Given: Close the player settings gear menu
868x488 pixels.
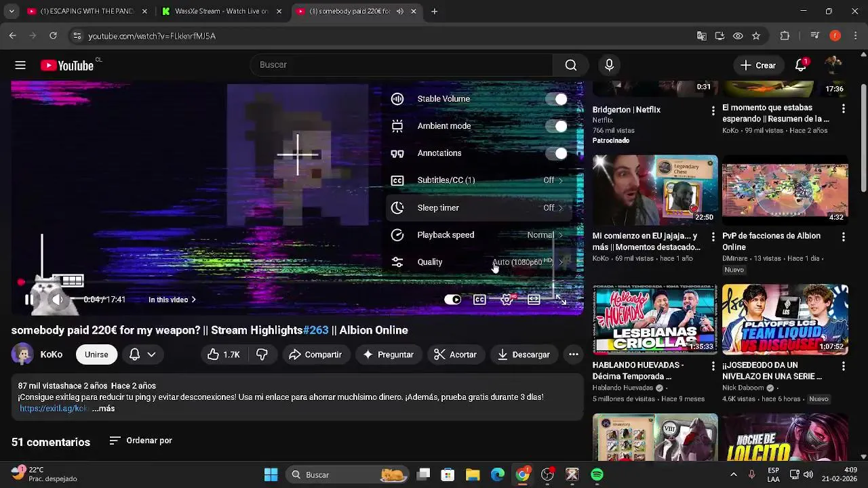Looking at the screenshot, I should coord(507,300).
